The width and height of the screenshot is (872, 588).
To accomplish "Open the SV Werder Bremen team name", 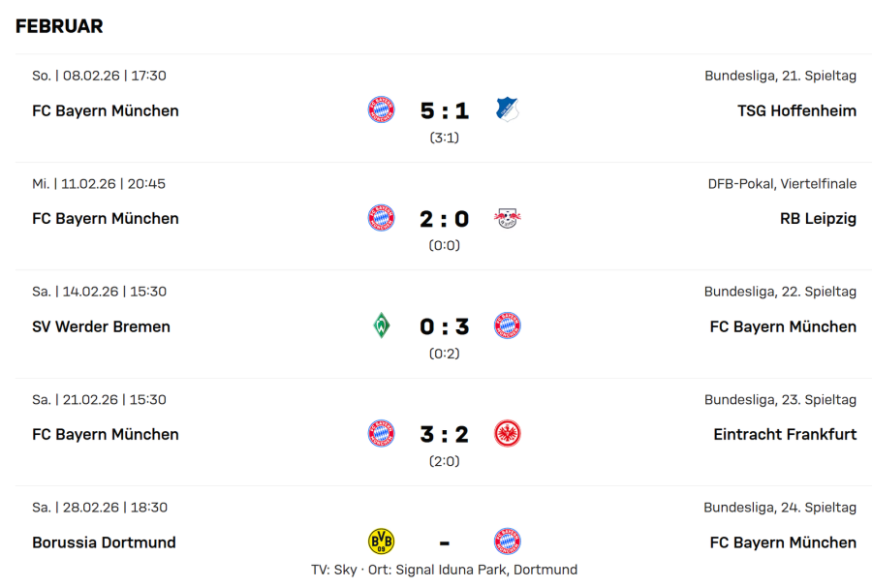I will pos(101,326).
